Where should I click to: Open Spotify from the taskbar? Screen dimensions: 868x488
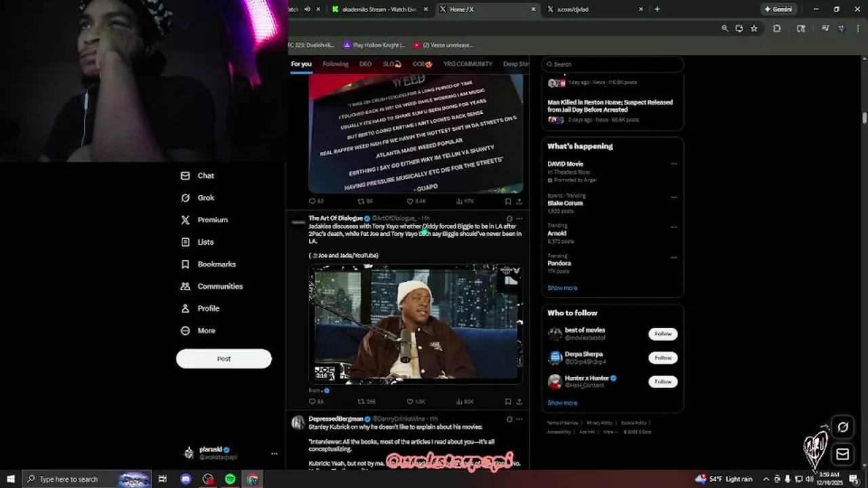pyautogui.click(x=230, y=479)
